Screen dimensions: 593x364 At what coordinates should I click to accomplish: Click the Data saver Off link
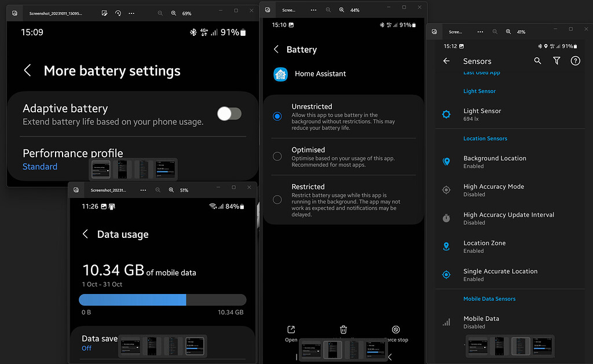click(x=86, y=348)
